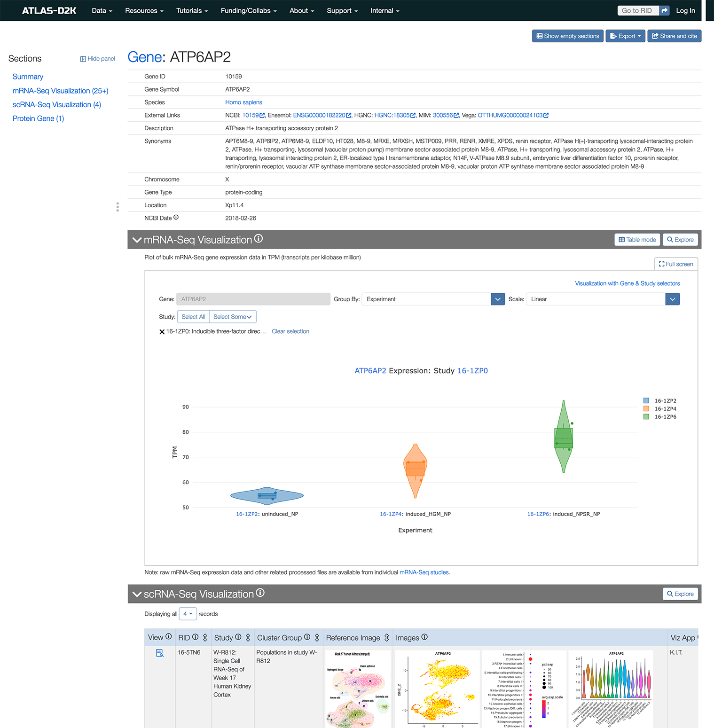Click the panel resize dots handle
The image size is (714, 728).
click(118, 207)
